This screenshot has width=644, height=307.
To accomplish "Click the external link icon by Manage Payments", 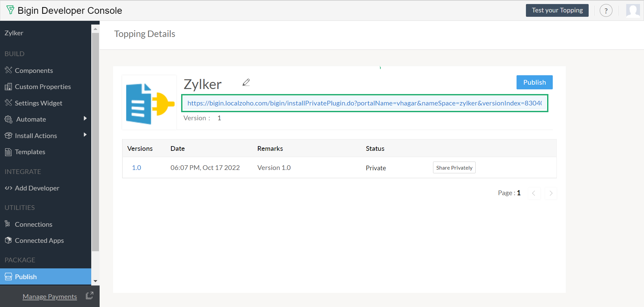I will [x=90, y=296].
